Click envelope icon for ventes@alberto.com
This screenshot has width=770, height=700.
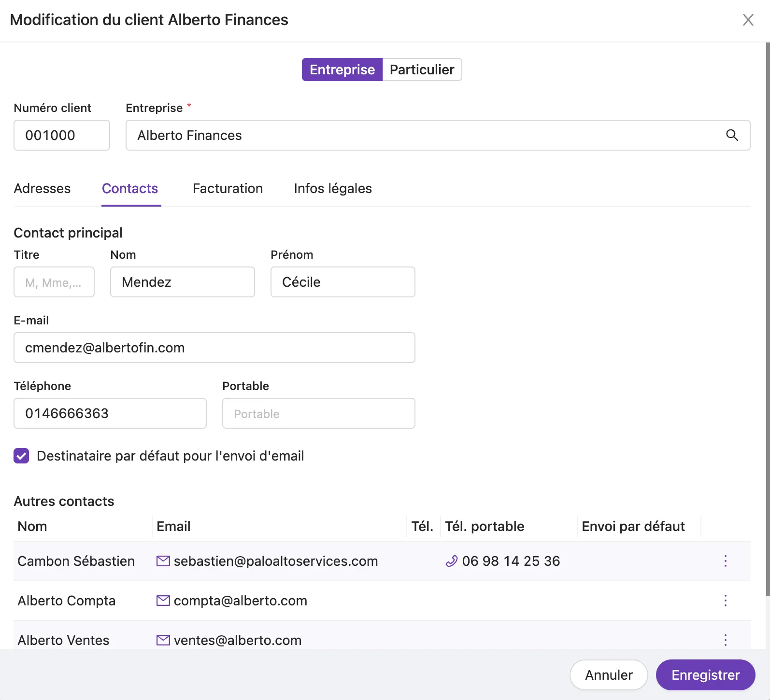[x=163, y=640]
